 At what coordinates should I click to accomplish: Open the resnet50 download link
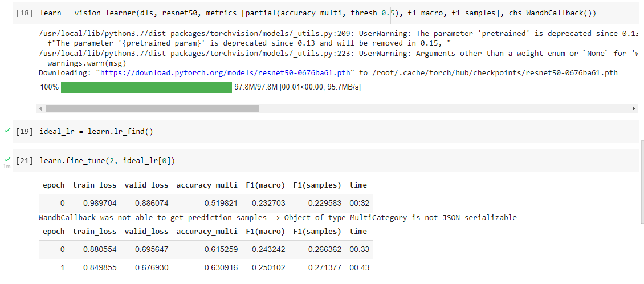pos(226,73)
